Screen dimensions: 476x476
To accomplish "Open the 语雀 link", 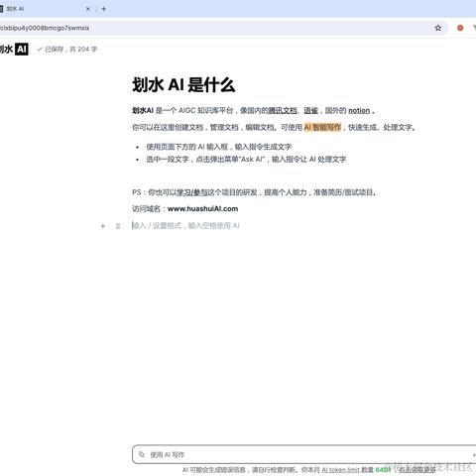I will point(310,110).
